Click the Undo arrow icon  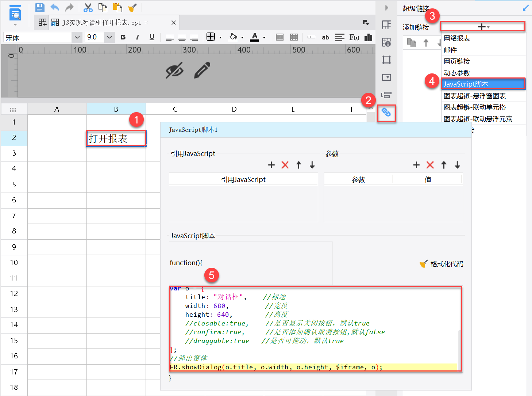[x=55, y=7]
